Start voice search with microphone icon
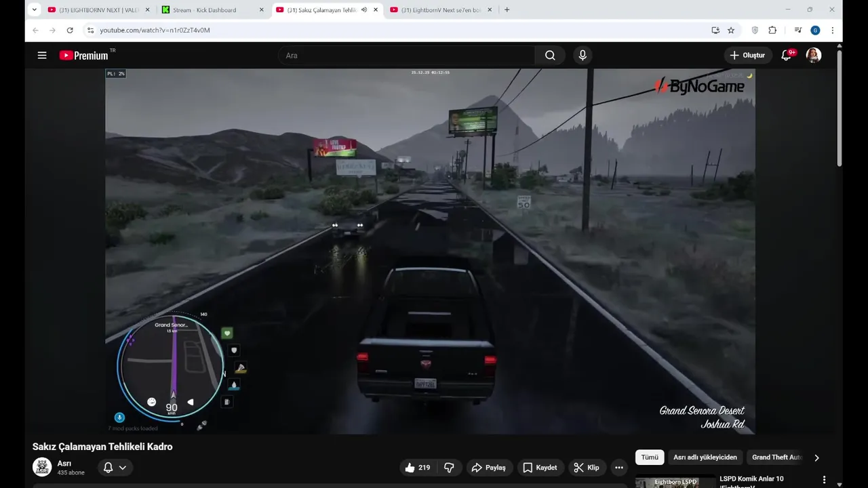This screenshot has width=868, height=488. [583, 56]
